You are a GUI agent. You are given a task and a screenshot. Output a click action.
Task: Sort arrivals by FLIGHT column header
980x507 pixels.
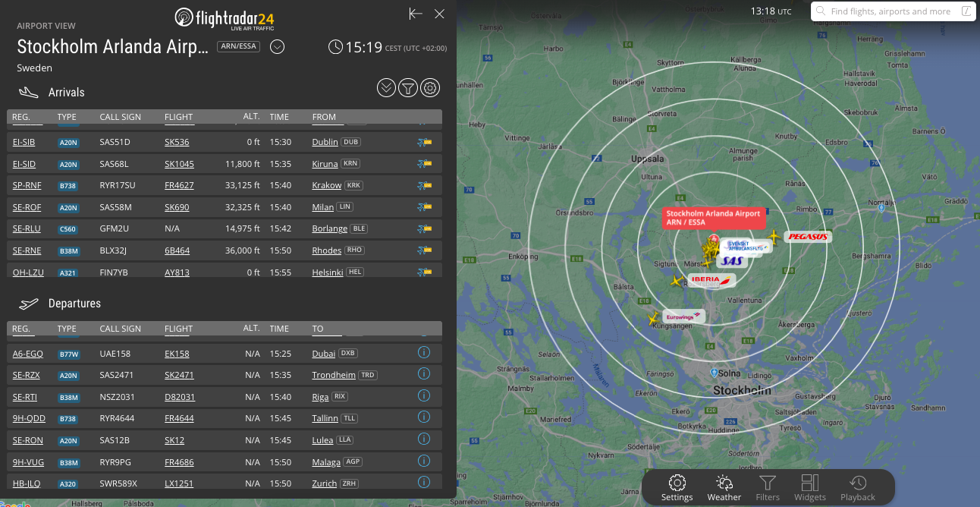click(x=178, y=117)
